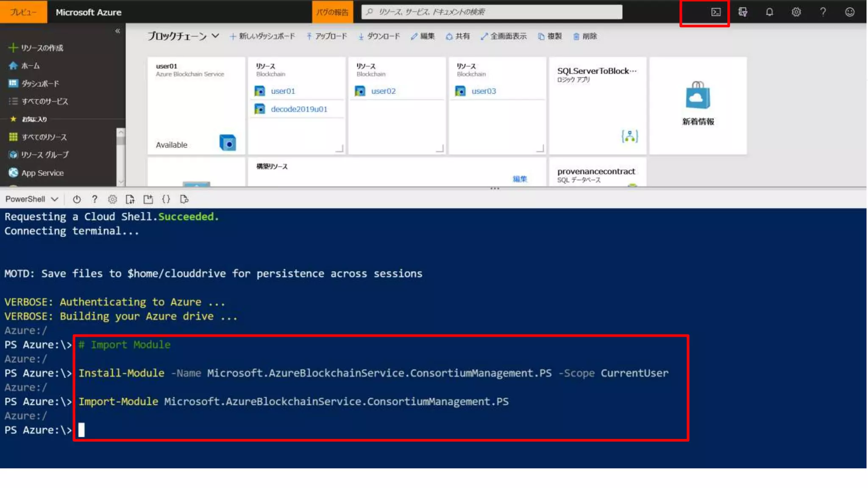Click the help question mark in top bar
The image size is (868, 488).
[x=823, y=12]
